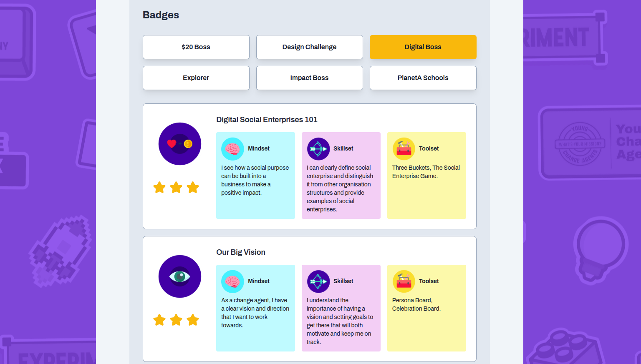Open the Explorer badge category
The width and height of the screenshot is (641, 364).
(196, 78)
